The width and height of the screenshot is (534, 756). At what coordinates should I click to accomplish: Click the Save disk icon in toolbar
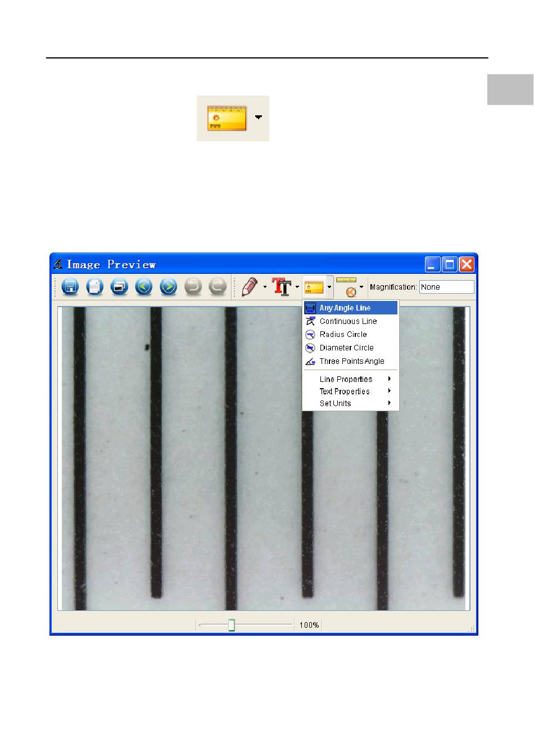point(70,287)
